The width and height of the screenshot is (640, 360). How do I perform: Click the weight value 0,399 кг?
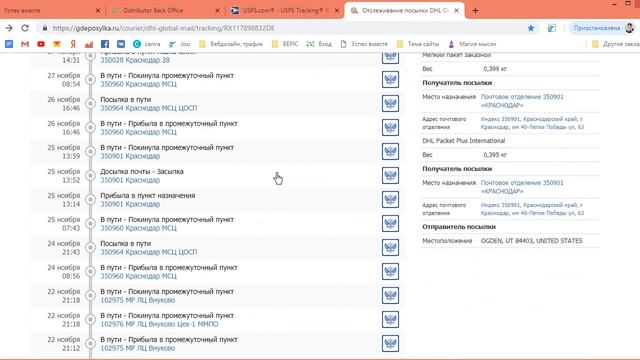495,69
